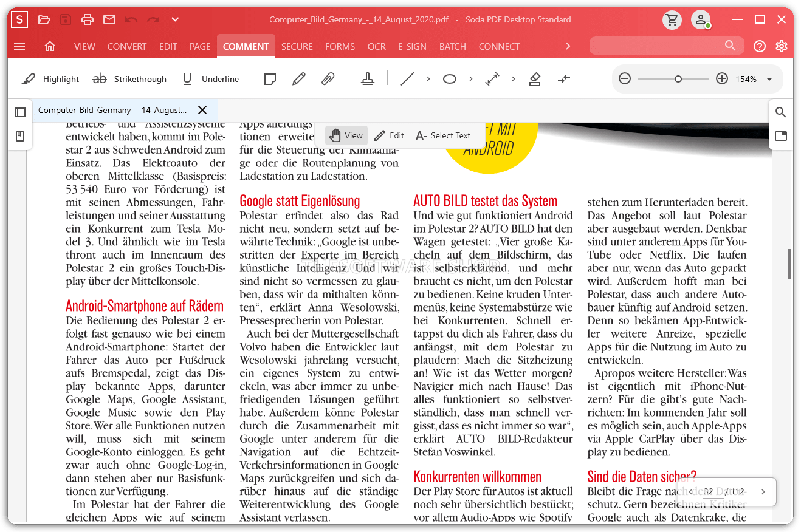Select the pencil drawing tool
801x532 pixels.
298,79
